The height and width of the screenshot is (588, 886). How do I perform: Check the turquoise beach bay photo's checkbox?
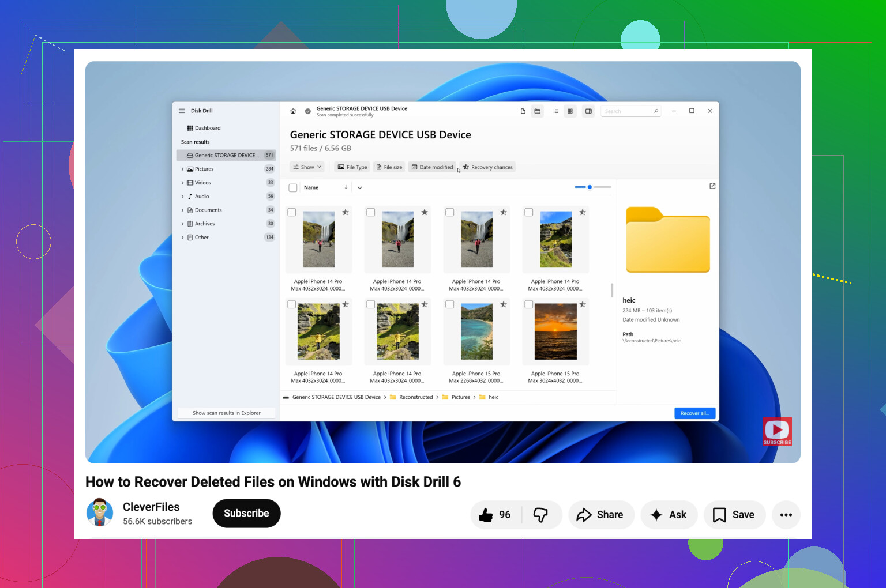pos(450,304)
